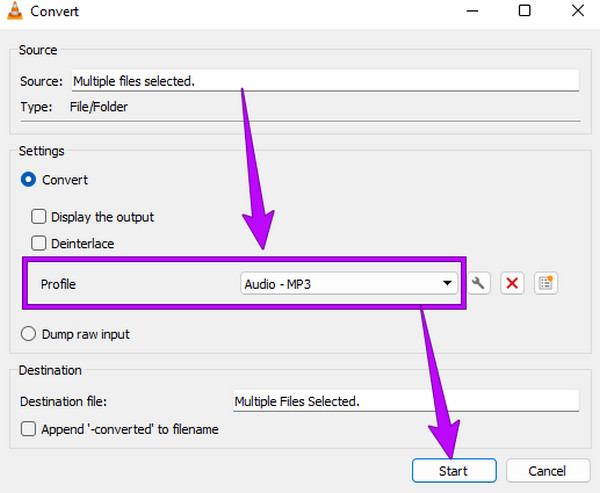Open the Audio - MP3 profile dropdown
This screenshot has height=493, width=600.
pos(349,284)
